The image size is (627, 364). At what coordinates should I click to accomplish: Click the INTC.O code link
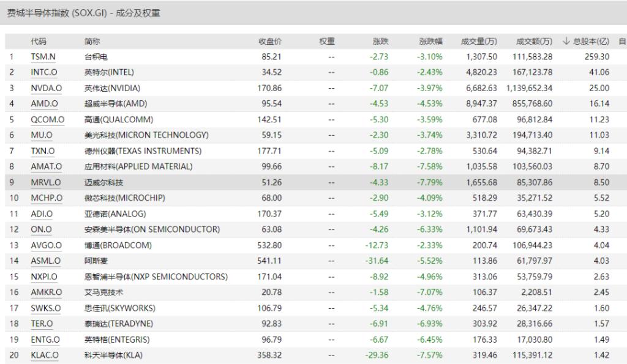[45, 72]
